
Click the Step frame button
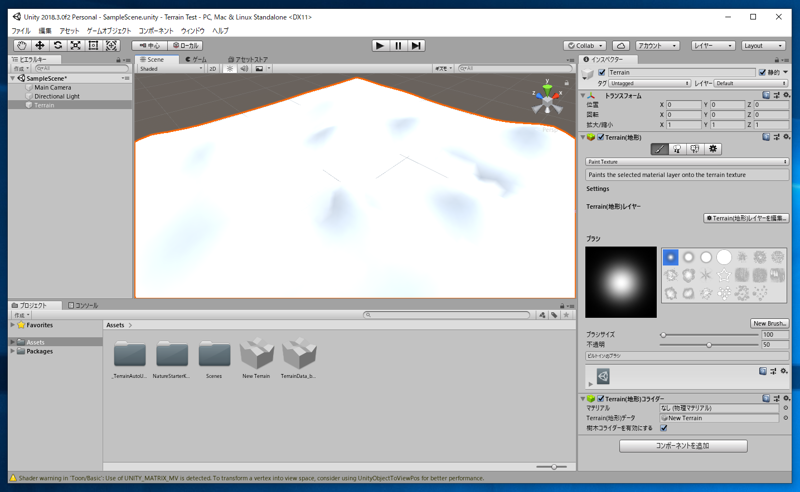click(416, 45)
